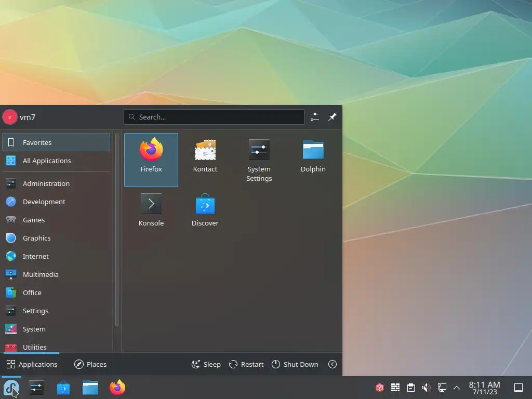Open the Multimedia category
Image resolution: width=532 pixels, height=399 pixels.
click(x=56, y=274)
